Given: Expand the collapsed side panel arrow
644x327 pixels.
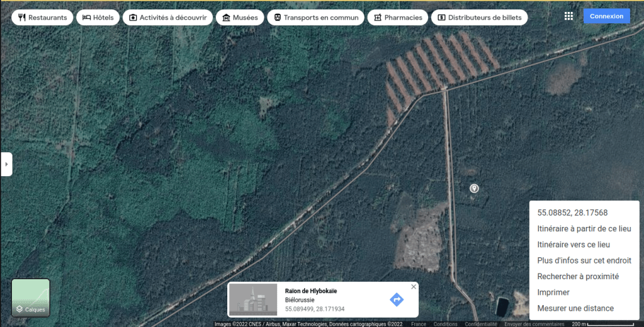Looking at the screenshot, I should pos(6,164).
